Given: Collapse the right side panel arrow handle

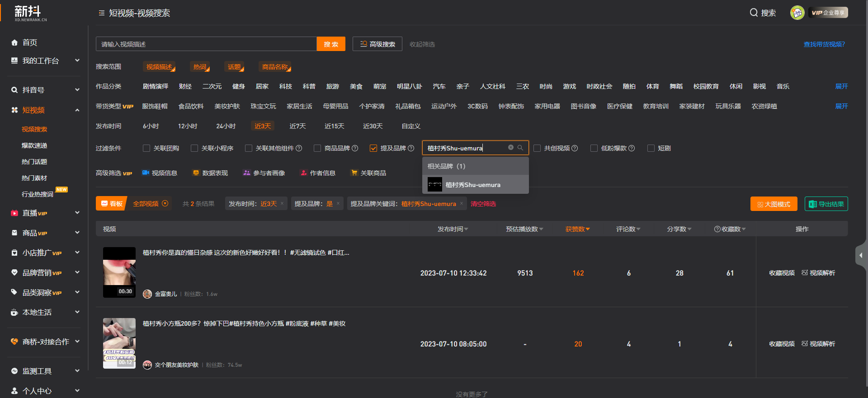Looking at the screenshot, I should [861, 255].
